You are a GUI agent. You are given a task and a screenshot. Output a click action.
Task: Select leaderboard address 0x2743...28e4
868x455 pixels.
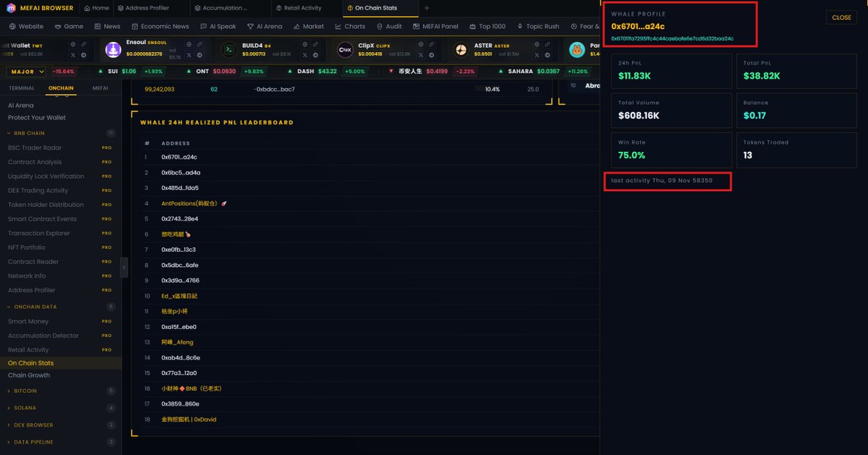179,218
